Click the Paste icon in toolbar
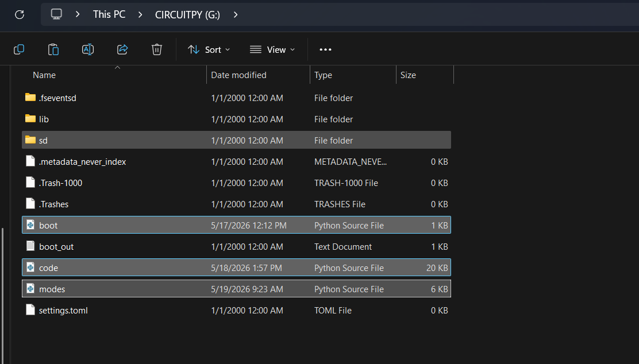 click(x=53, y=50)
